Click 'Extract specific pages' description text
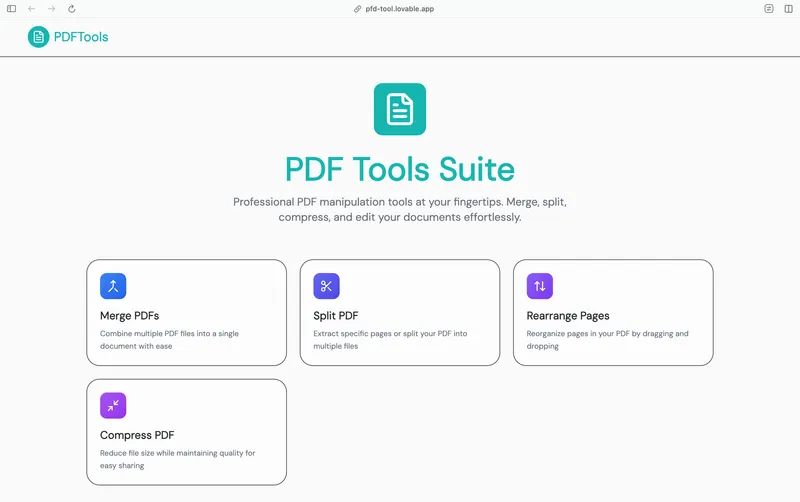The image size is (800, 502). point(390,340)
